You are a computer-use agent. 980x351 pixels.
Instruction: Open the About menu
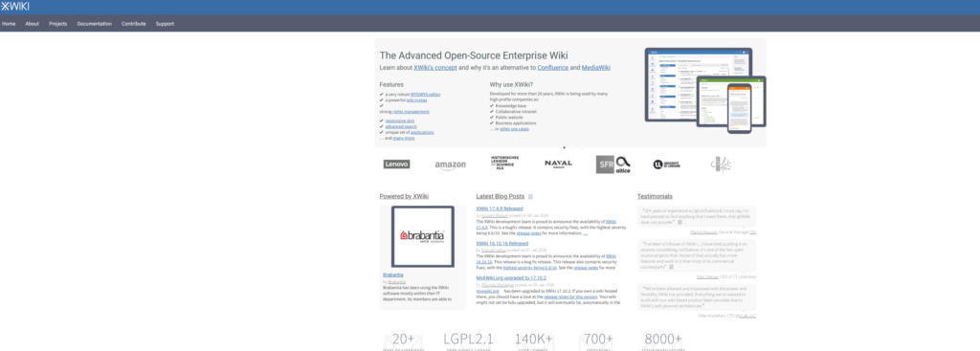32,24
